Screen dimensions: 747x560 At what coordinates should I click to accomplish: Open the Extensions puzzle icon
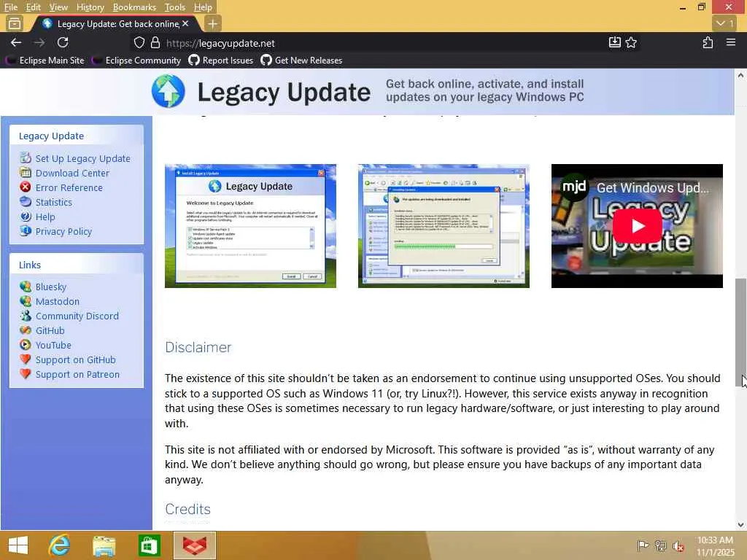pos(708,43)
